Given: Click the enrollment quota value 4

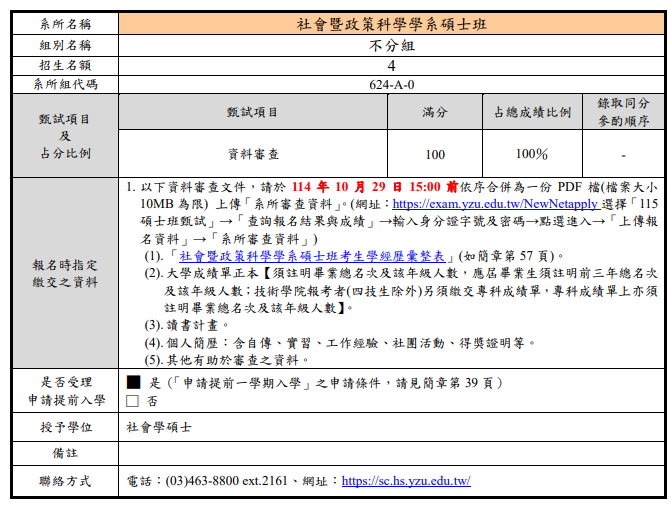Looking at the screenshot, I should (391, 66).
